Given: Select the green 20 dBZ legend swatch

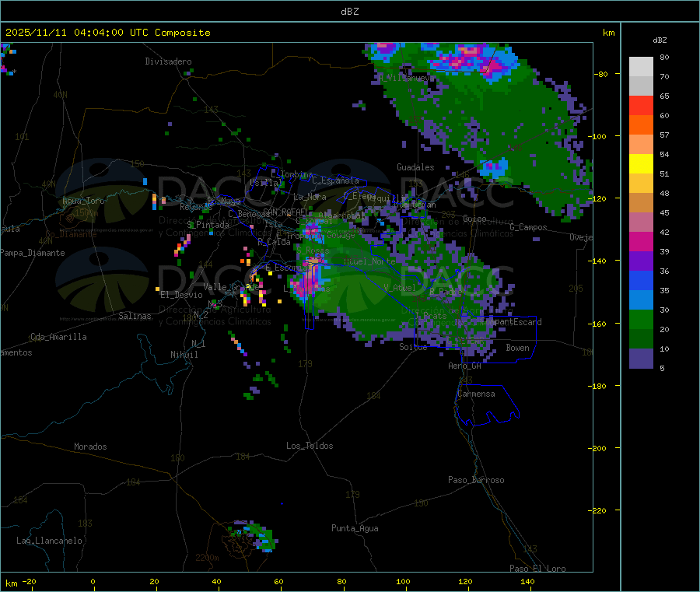Looking at the screenshot, I should click(641, 319).
